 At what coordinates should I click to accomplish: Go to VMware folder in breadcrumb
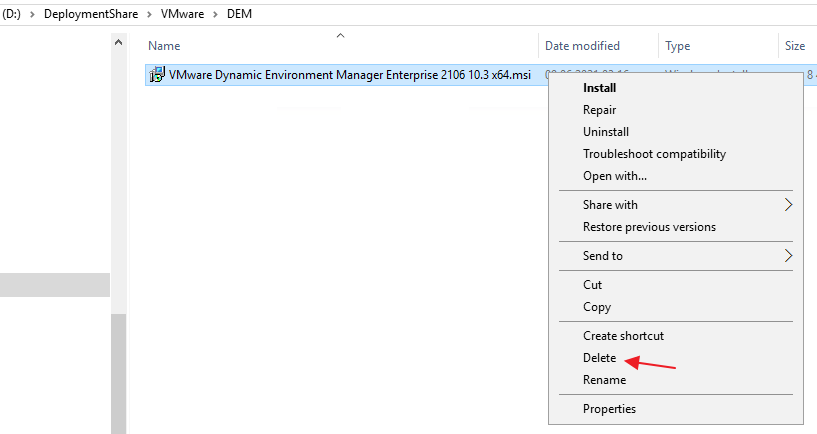[x=181, y=15]
